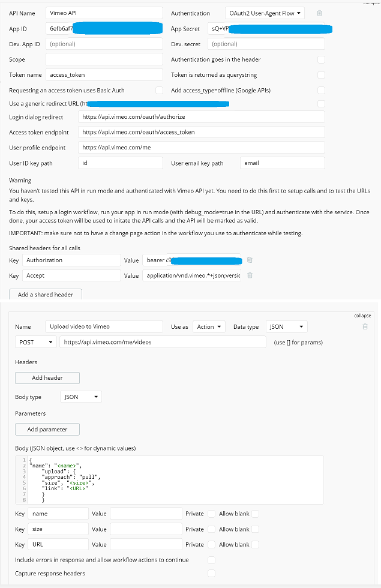The height and width of the screenshot is (588, 381).
Task: Click the Value field for size key
Action: [146, 529]
